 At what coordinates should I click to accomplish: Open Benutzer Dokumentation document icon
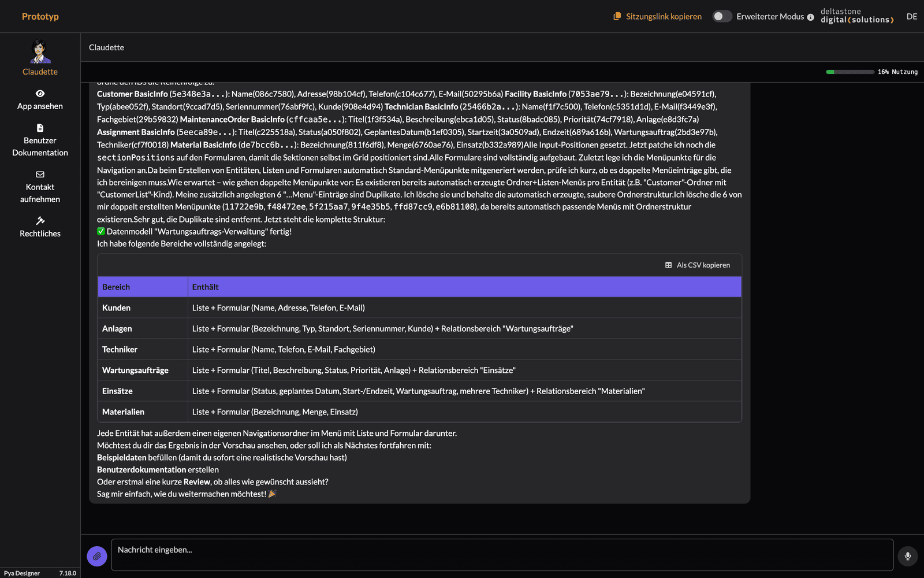[x=40, y=128]
